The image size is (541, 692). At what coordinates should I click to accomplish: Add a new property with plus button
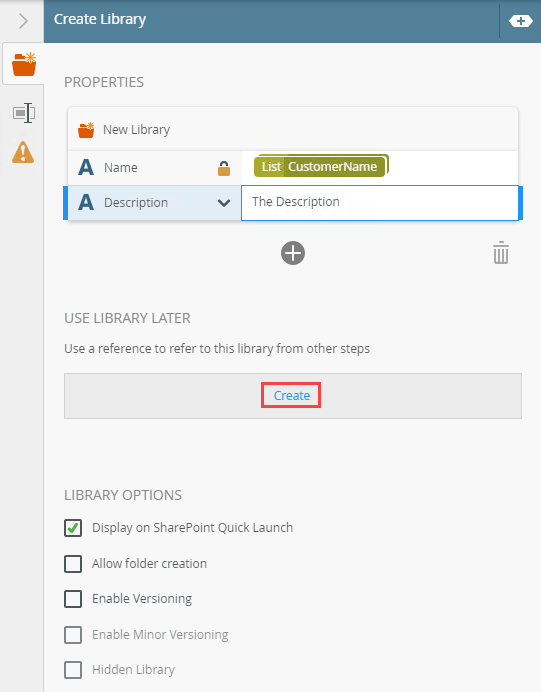point(293,253)
